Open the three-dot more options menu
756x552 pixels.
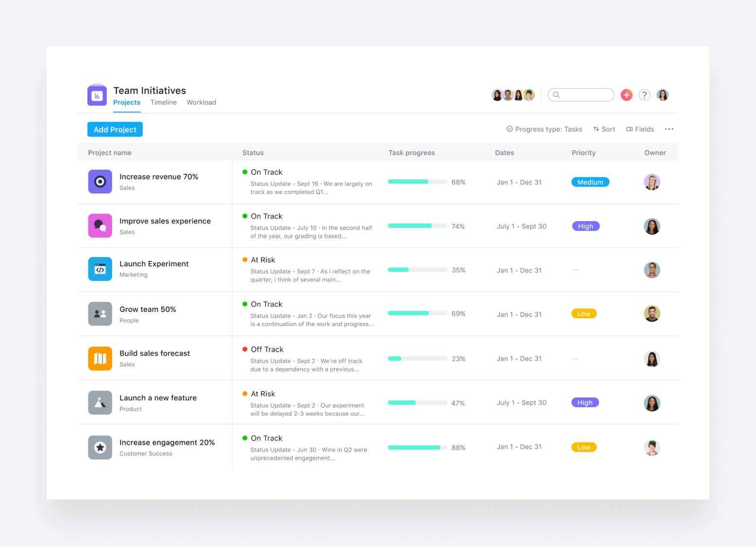pos(669,129)
